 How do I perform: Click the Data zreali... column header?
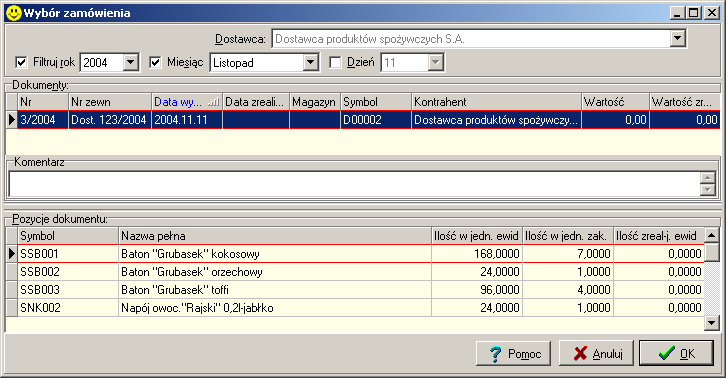(x=256, y=102)
